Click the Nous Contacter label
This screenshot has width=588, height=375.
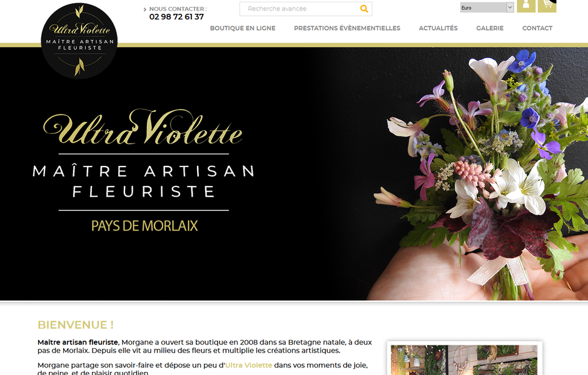coord(178,9)
